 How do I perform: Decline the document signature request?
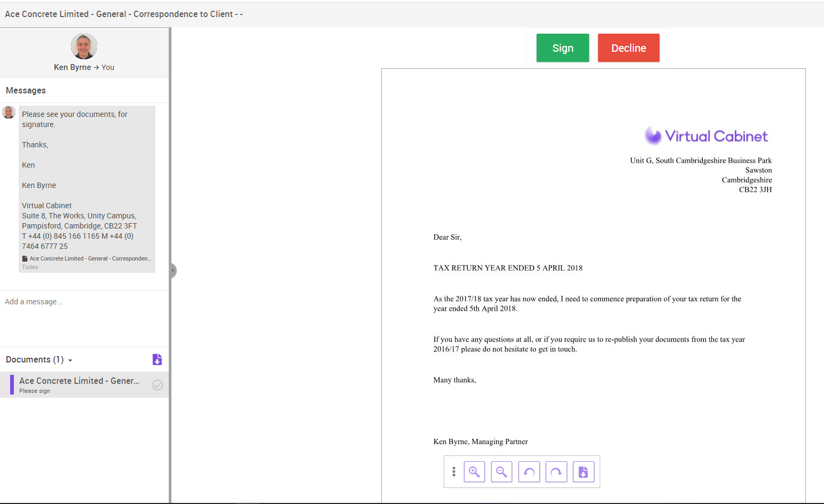click(629, 48)
